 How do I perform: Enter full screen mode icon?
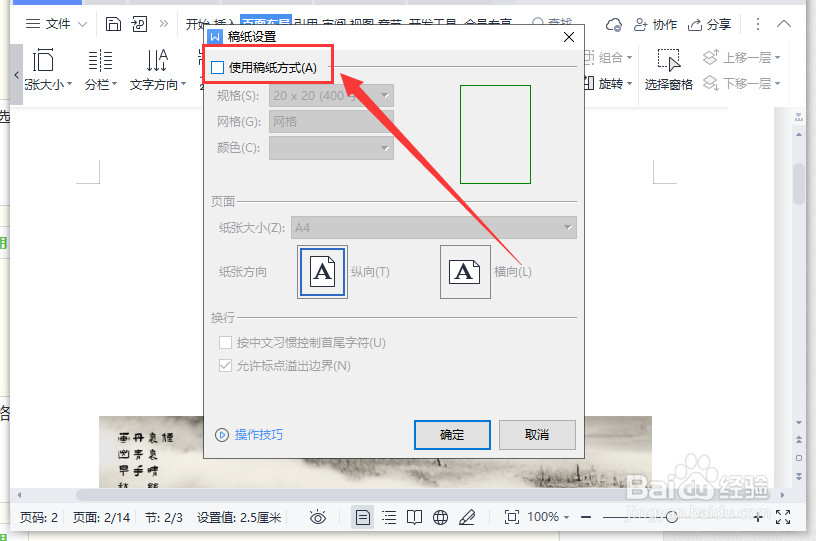tap(783, 517)
